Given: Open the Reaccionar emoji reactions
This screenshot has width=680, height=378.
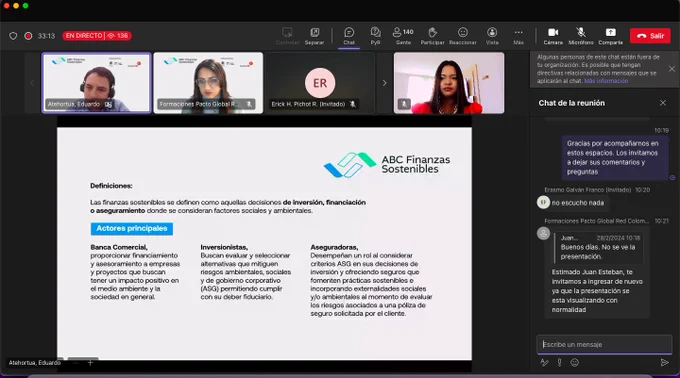Looking at the screenshot, I should coord(463,36).
